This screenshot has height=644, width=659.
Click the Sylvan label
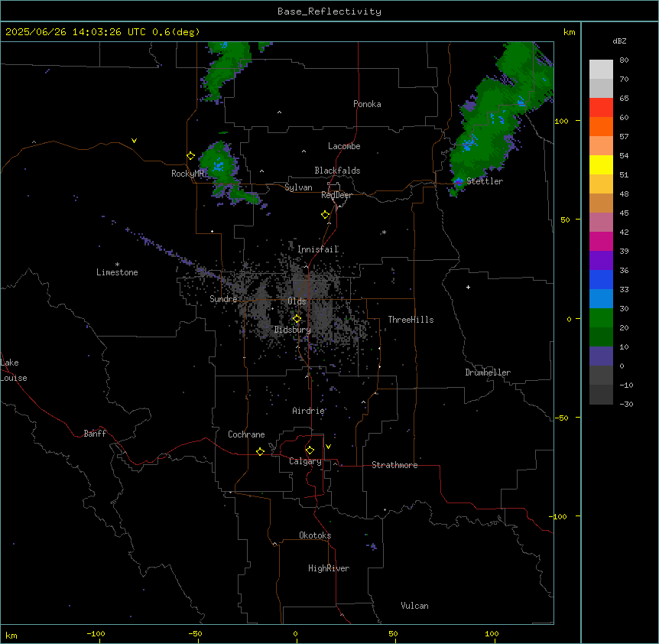[x=298, y=187]
